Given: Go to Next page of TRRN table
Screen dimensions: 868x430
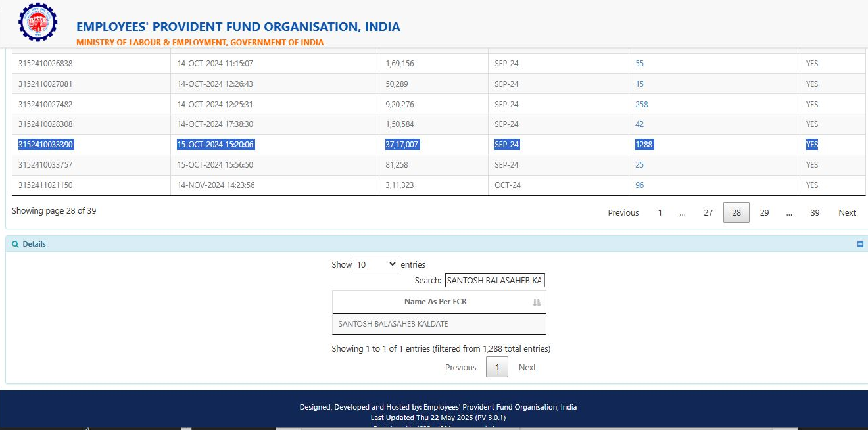Looking at the screenshot, I should point(847,212).
